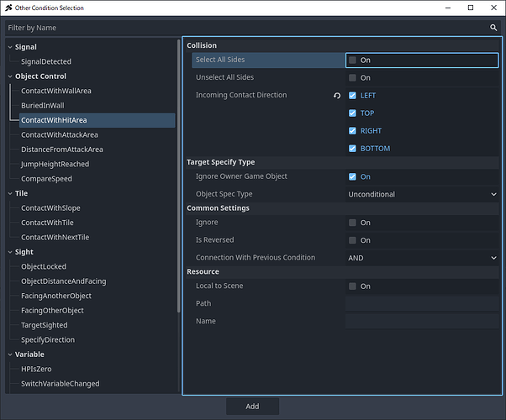Uncheck the BOTTOM contact direction

[x=353, y=149]
